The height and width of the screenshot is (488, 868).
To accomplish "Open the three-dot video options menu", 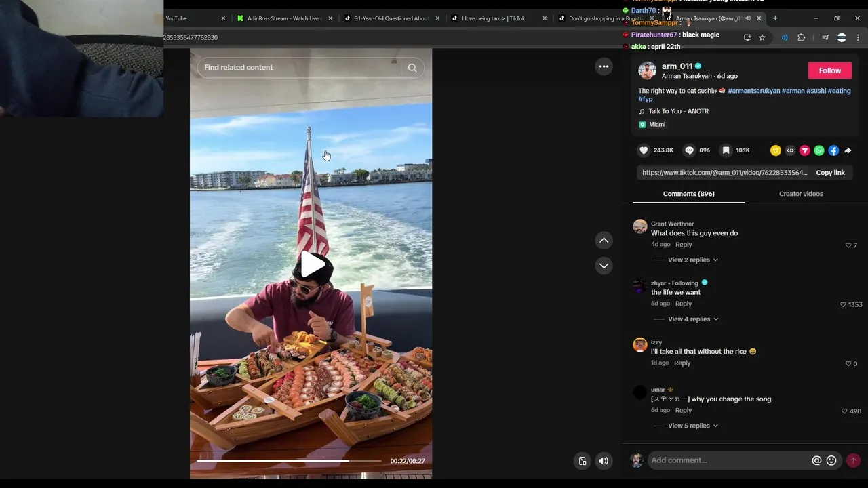I will coord(604,66).
